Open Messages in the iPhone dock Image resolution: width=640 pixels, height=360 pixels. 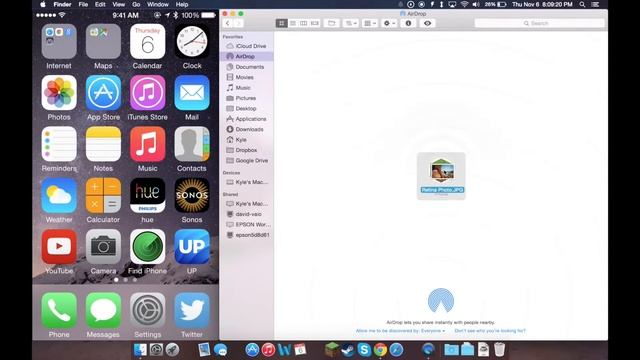[x=103, y=311]
